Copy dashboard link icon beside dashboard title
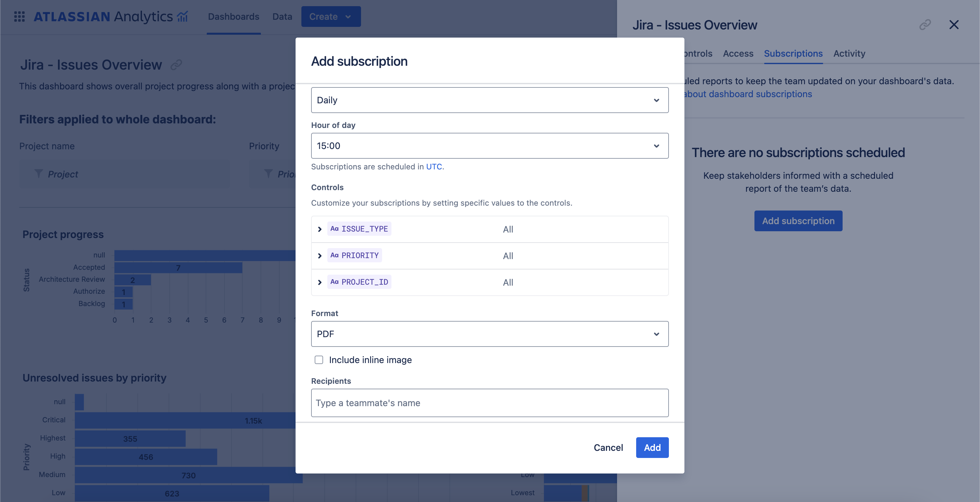 tap(176, 65)
